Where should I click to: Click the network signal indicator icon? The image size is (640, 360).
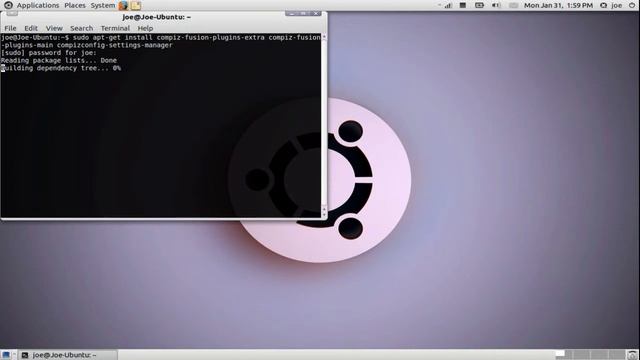[448, 5]
